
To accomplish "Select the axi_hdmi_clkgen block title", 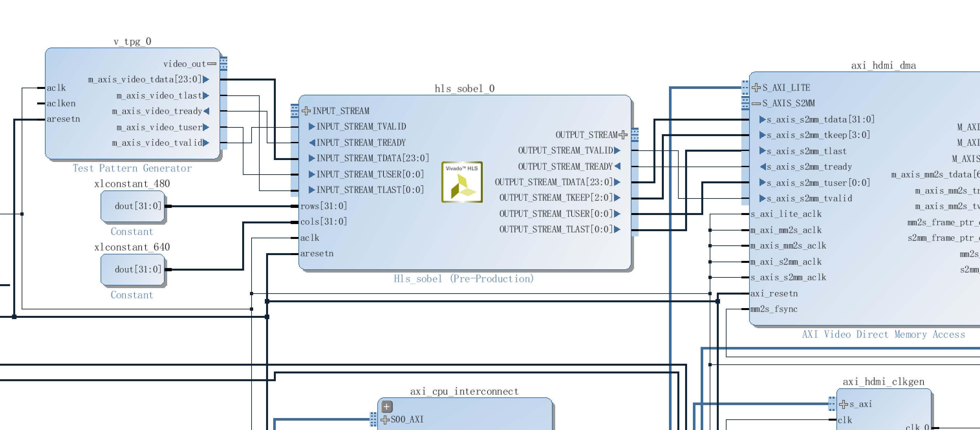I will [x=883, y=382].
